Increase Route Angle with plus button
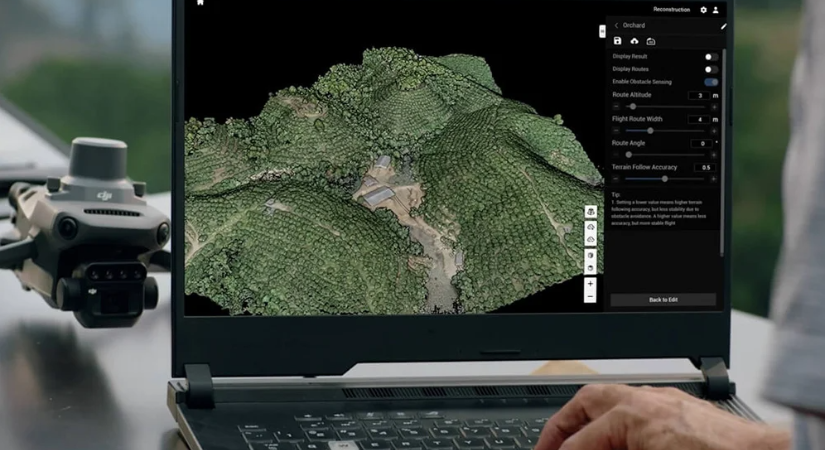Image resolution: width=825 pixels, height=450 pixels. (714, 155)
